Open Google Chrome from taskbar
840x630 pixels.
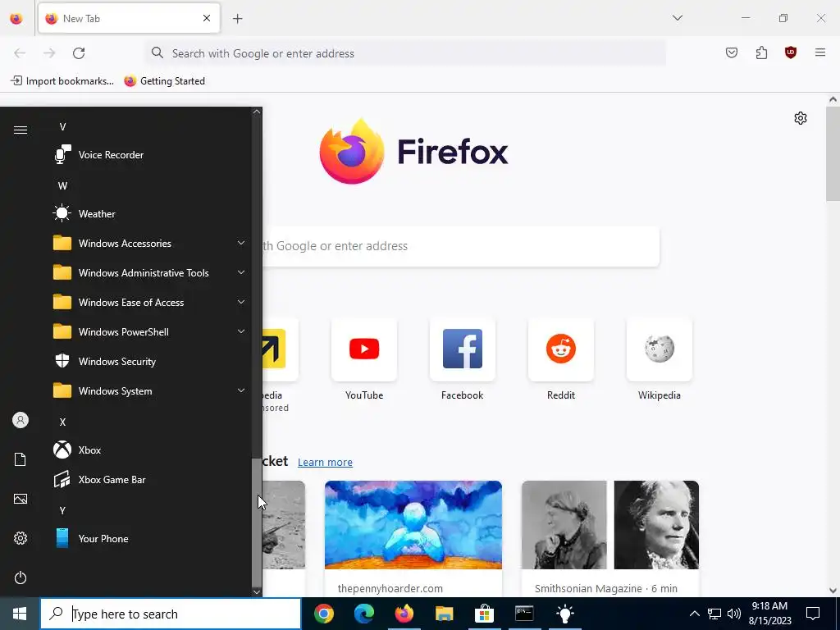pos(323,614)
